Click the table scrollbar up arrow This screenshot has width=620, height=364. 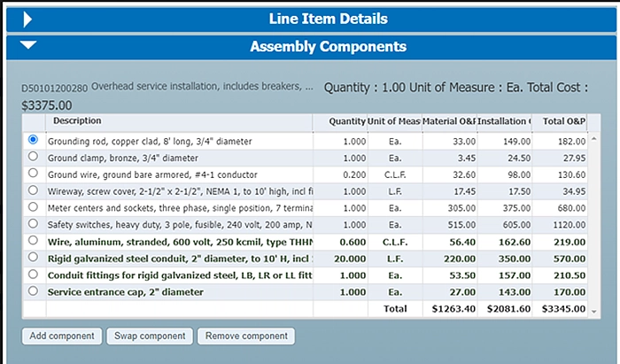tap(594, 139)
